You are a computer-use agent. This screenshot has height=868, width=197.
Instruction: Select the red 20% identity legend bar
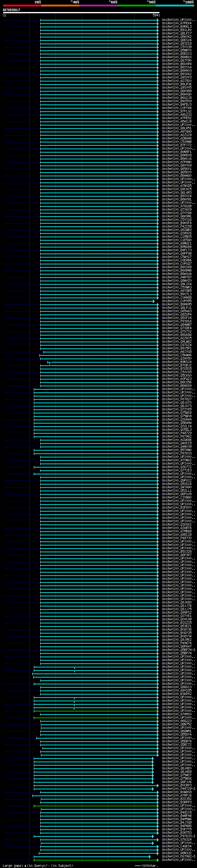(22, 6)
